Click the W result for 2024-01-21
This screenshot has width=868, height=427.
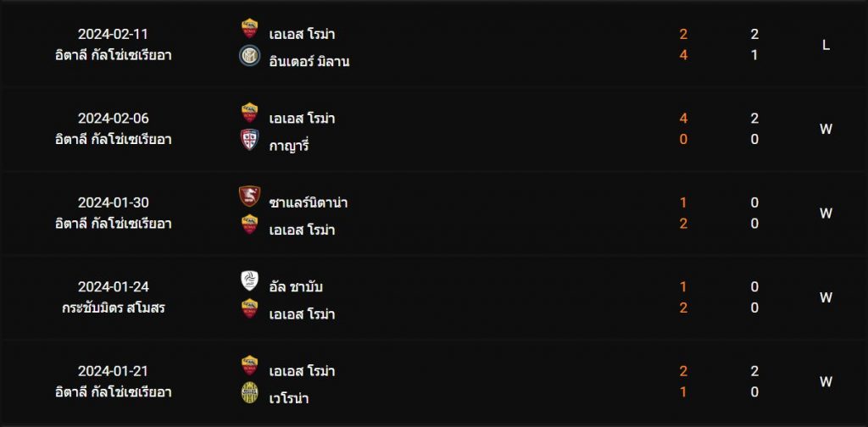tap(826, 381)
